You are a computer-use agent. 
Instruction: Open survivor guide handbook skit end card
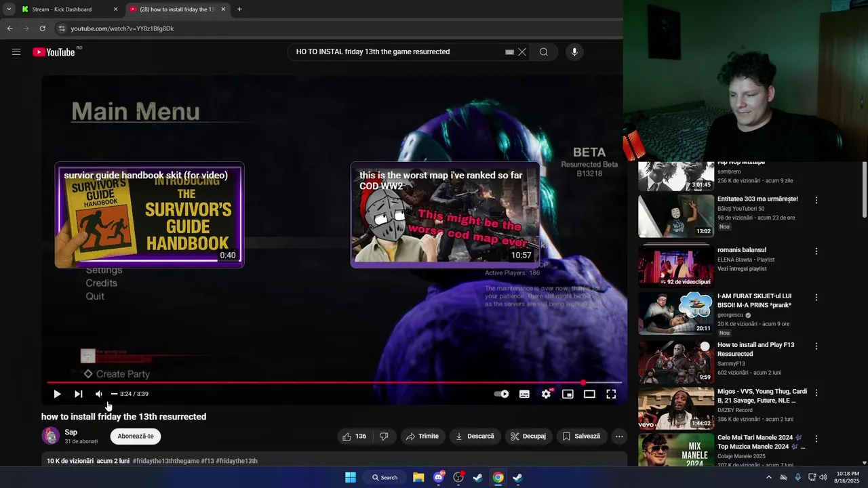click(x=149, y=214)
